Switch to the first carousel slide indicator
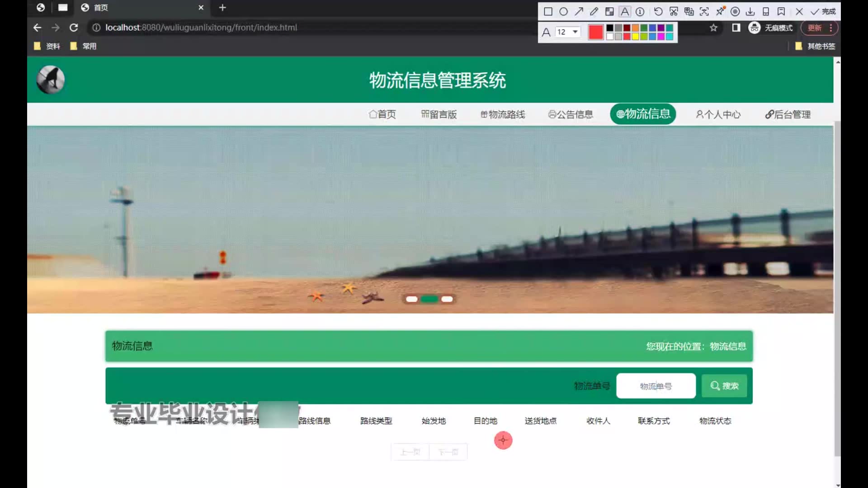The image size is (868, 488). click(x=411, y=299)
